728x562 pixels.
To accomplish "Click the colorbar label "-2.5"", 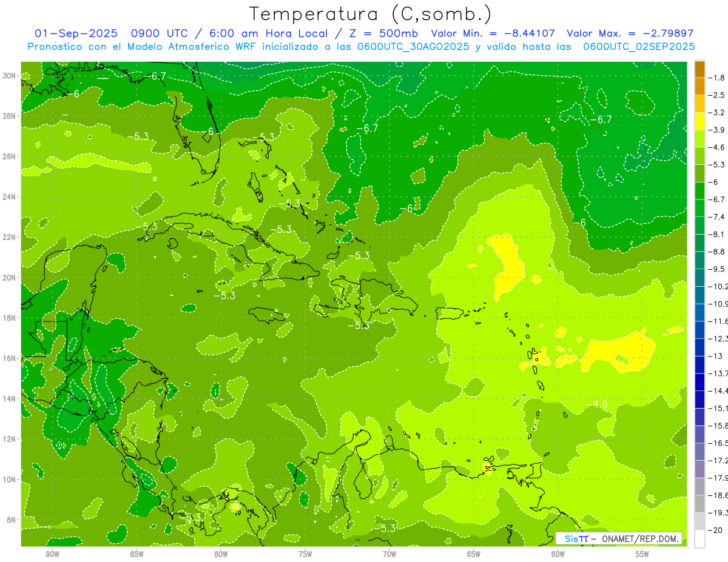I will coord(716,95).
